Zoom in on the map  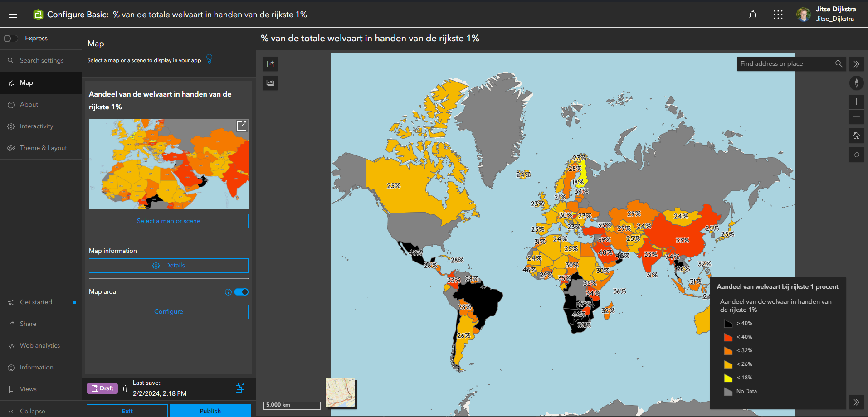(x=857, y=102)
